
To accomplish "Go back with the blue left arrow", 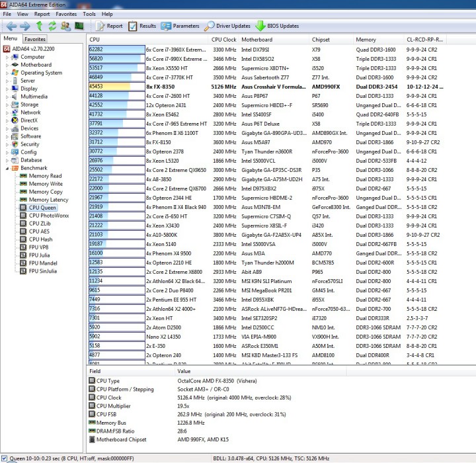I will (x=11, y=26).
